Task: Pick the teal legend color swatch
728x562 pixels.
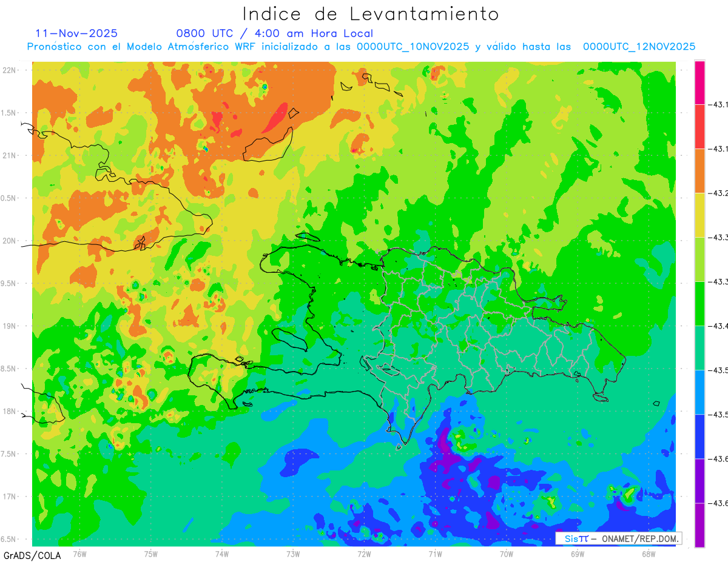Action: point(699,348)
